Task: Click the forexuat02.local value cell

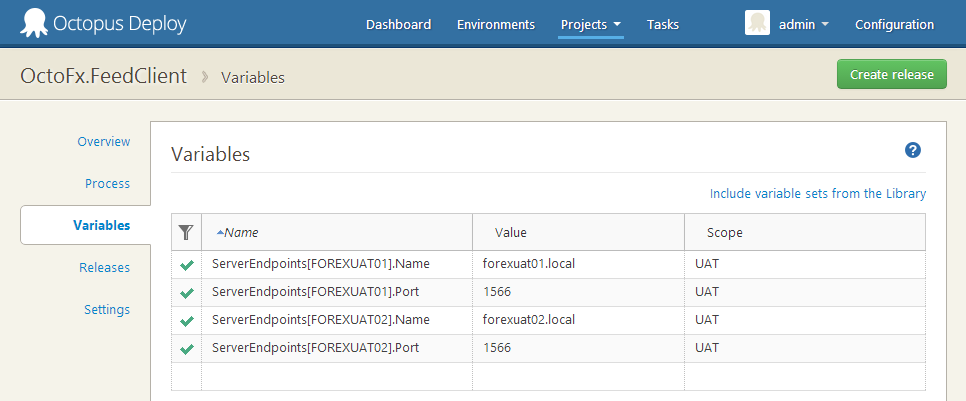Action: click(x=578, y=320)
